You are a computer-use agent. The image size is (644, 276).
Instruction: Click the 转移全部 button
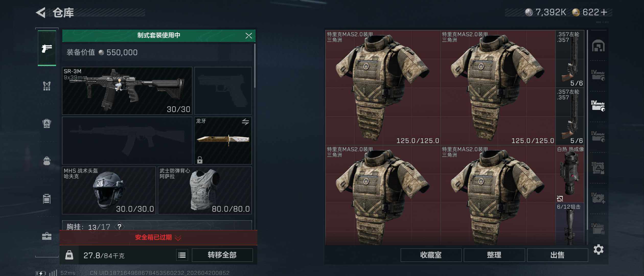click(222, 255)
